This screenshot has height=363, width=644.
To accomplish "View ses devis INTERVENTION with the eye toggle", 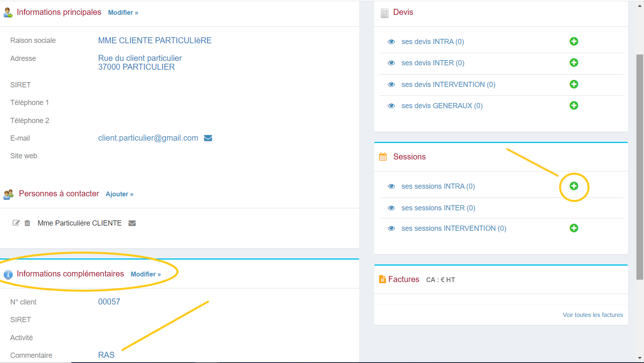I will 391,84.
